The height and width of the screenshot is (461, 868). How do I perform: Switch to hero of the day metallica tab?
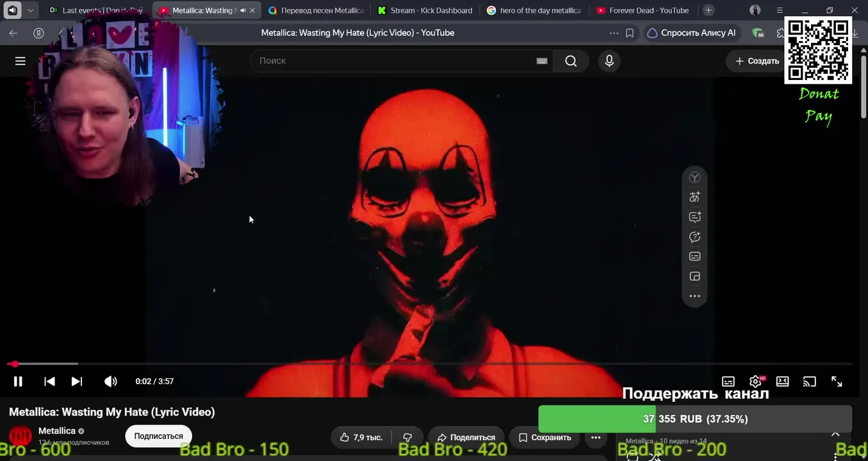point(534,10)
